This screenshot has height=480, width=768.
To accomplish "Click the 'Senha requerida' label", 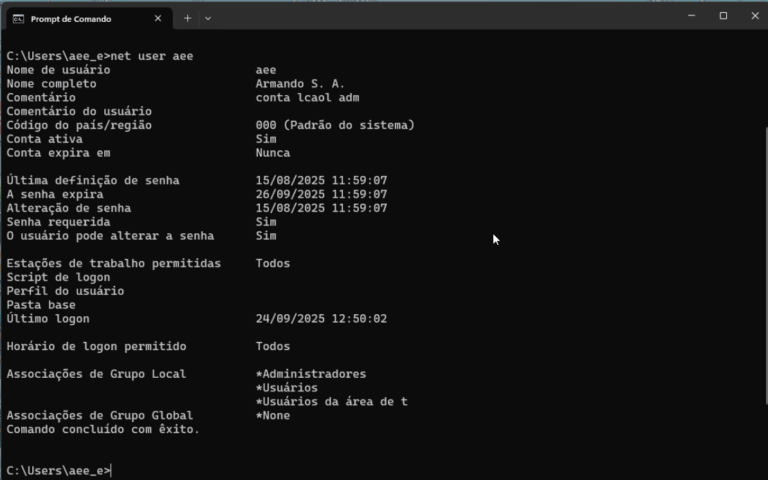I will 58,222.
